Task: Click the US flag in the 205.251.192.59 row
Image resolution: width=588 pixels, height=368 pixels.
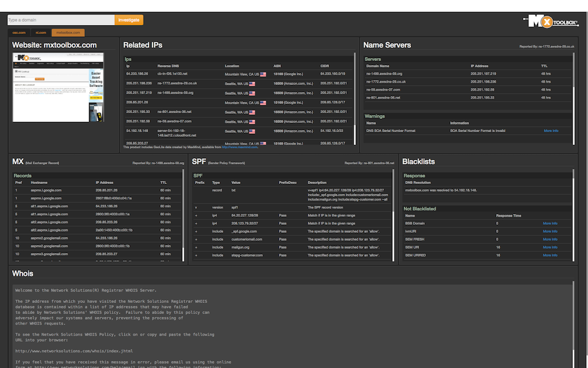Action: click(252, 122)
